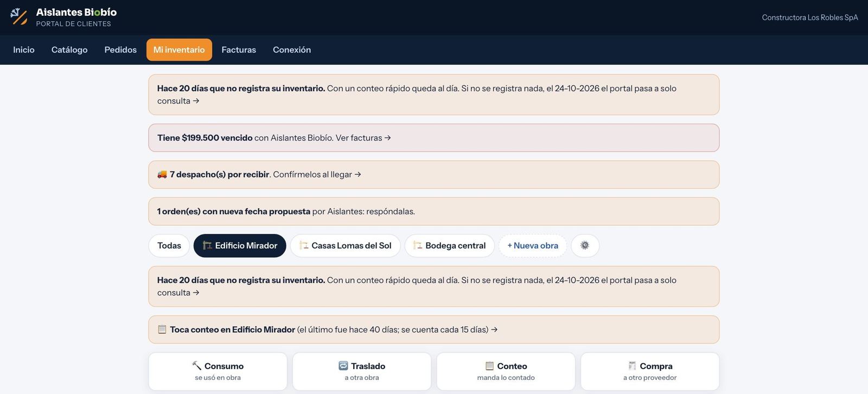
Task: Click the Aislantes Biobío logo icon
Action: coord(19,17)
